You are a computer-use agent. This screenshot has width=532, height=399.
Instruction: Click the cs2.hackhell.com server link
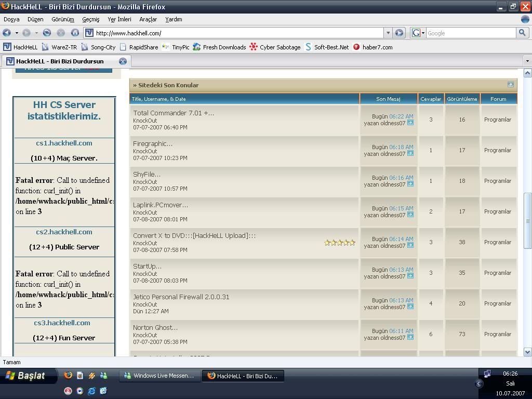pyautogui.click(x=64, y=232)
